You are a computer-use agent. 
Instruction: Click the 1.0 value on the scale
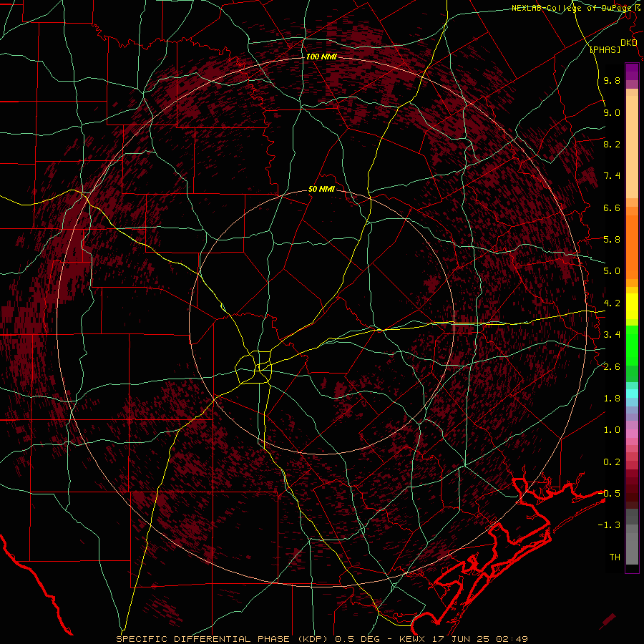[612, 430]
